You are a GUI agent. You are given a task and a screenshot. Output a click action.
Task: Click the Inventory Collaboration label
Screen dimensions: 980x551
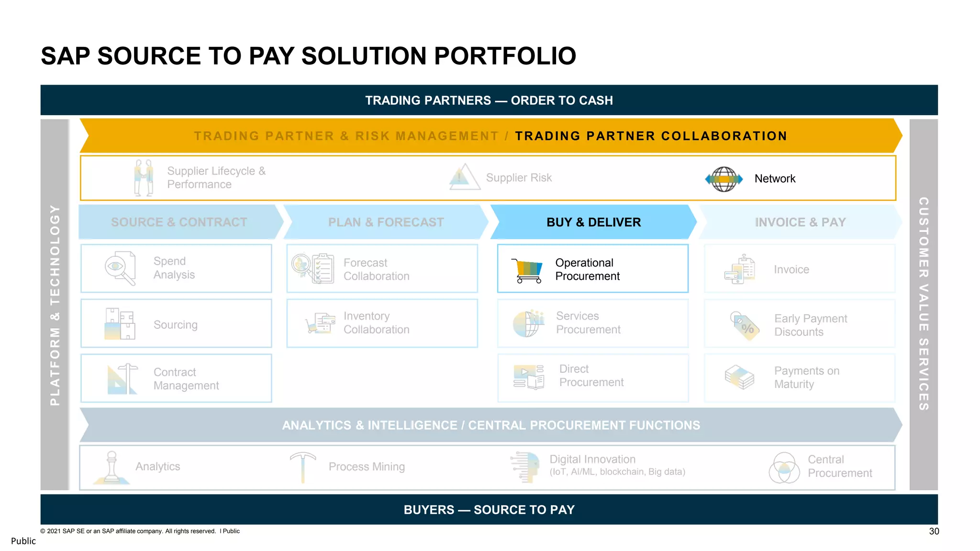point(377,323)
